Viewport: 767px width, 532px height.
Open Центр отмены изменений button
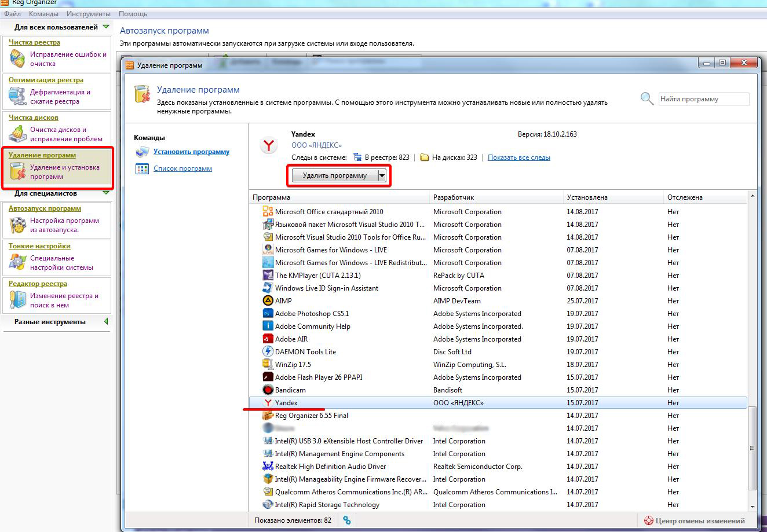click(695, 520)
